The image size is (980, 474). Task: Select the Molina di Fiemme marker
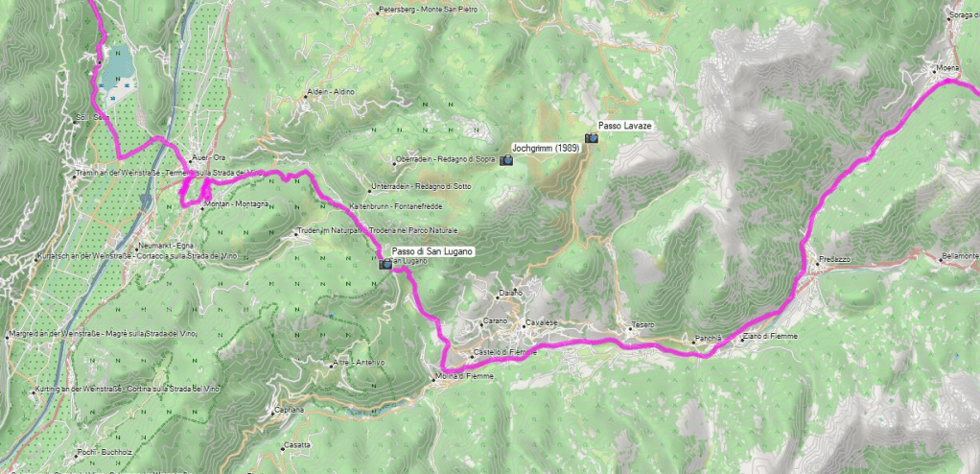pyautogui.click(x=434, y=380)
